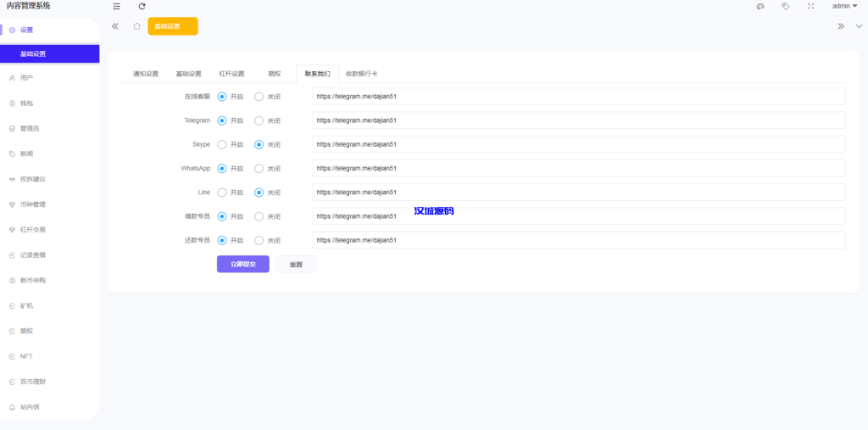Open the admin user dropdown
The image size is (868, 430).
844,6
